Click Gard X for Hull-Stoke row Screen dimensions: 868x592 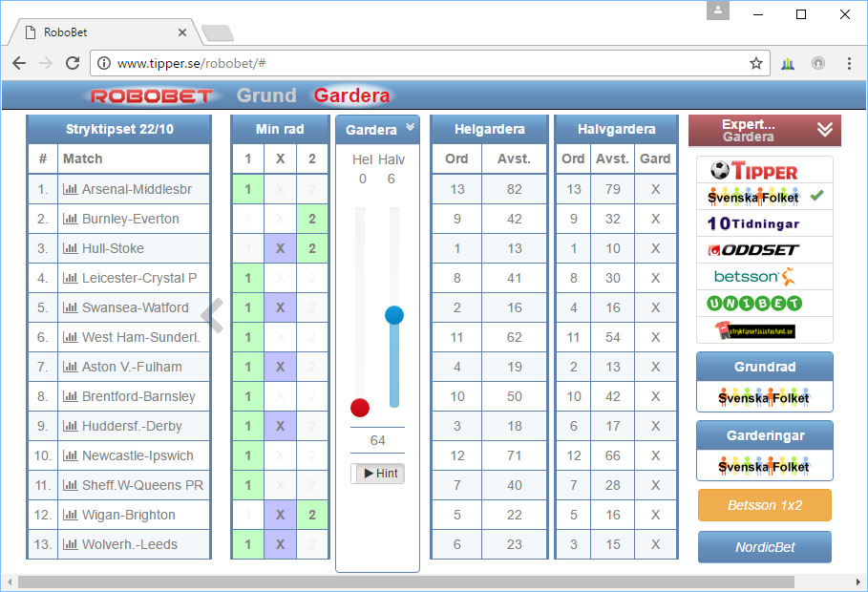click(x=655, y=248)
